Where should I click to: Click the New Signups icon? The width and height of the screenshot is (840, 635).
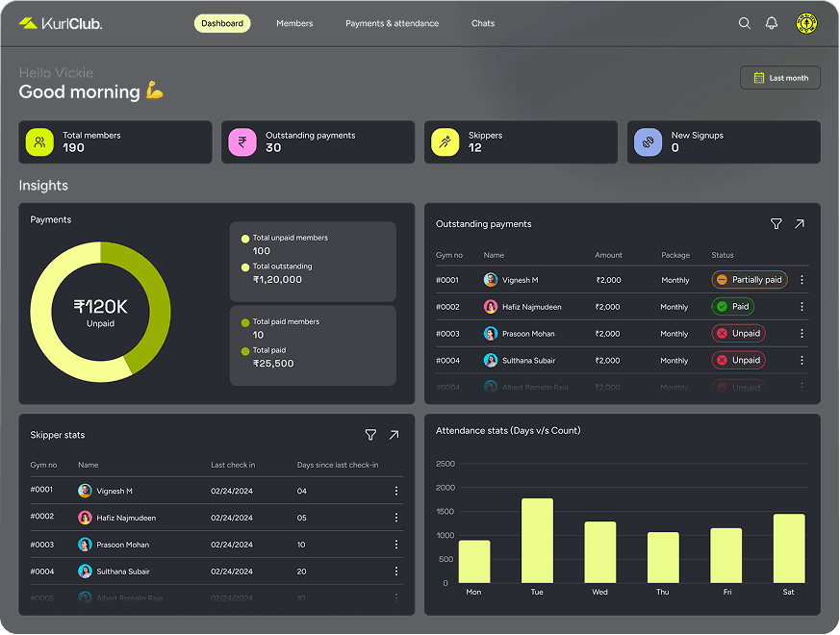tap(648, 142)
